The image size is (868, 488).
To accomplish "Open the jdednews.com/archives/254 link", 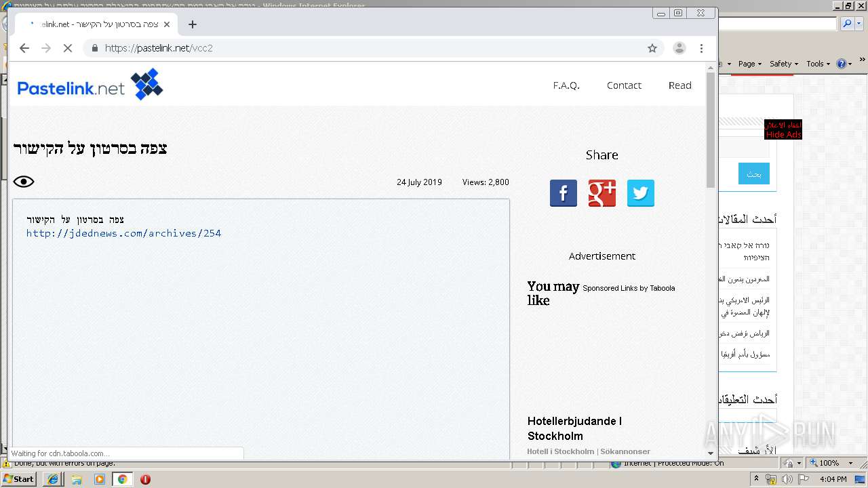I will pyautogui.click(x=123, y=233).
